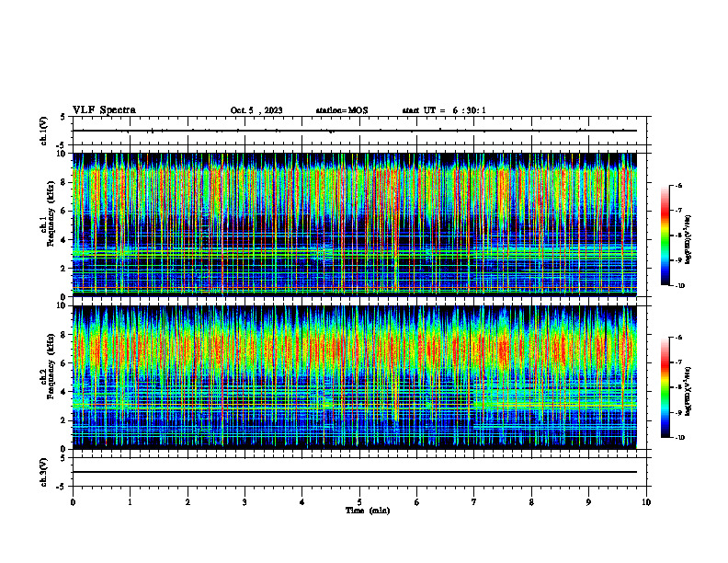Click the "ch.1(V)" waveform axis label
728x563 pixels.
43,131
